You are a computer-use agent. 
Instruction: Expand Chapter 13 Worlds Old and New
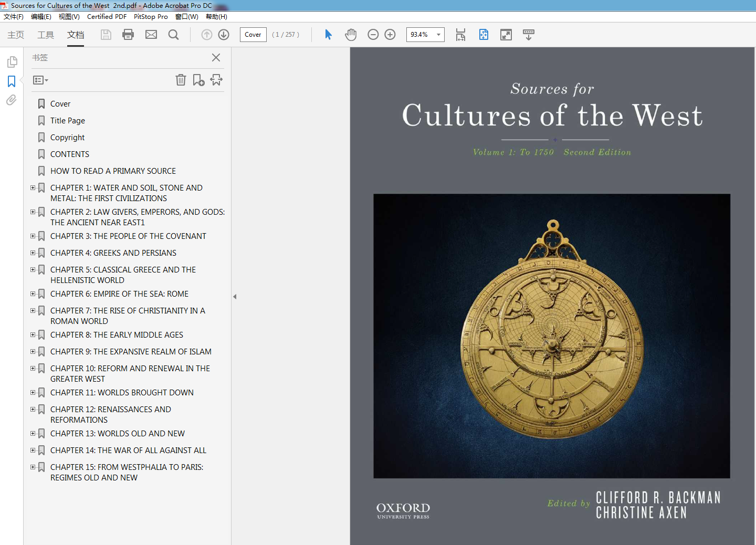33,433
